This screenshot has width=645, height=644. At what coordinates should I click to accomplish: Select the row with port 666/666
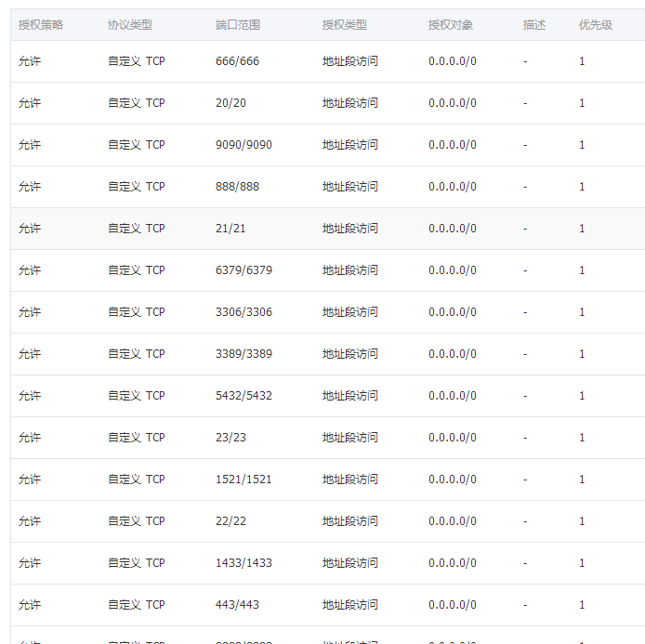tap(237, 61)
